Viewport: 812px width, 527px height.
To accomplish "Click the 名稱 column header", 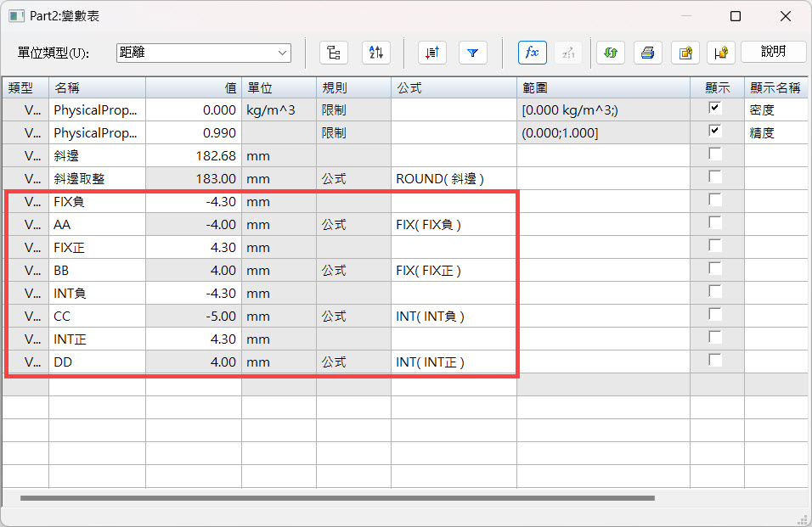I will pos(97,87).
